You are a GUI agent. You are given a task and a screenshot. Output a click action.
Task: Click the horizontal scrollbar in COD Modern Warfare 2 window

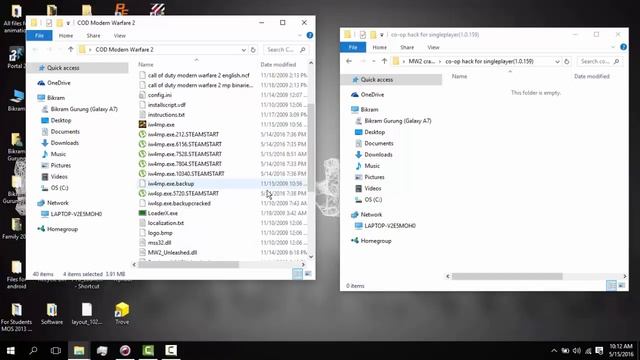(188, 264)
